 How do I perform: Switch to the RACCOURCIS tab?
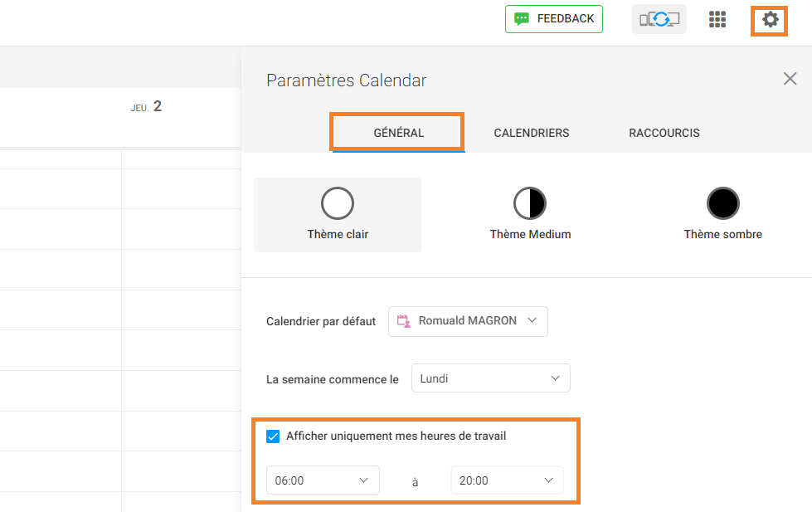pos(664,133)
